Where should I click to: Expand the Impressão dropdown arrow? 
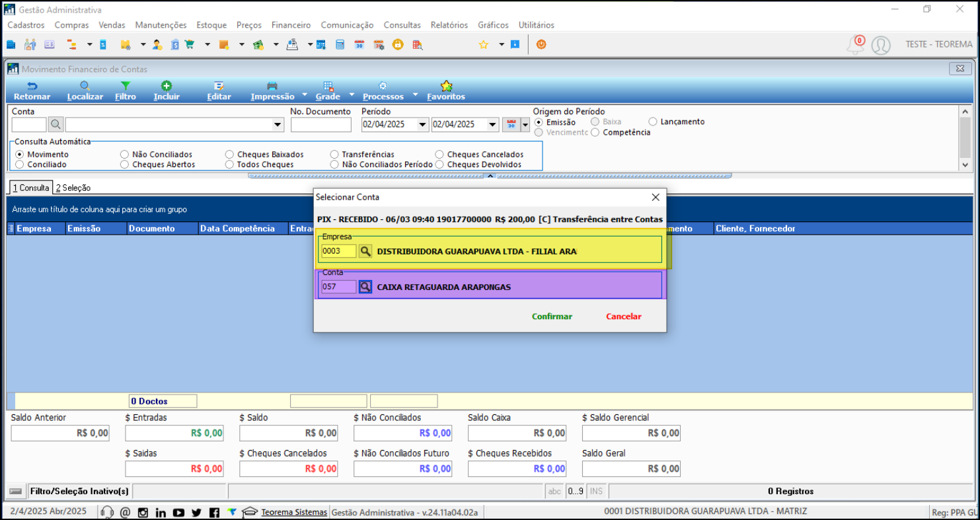[x=305, y=94]
